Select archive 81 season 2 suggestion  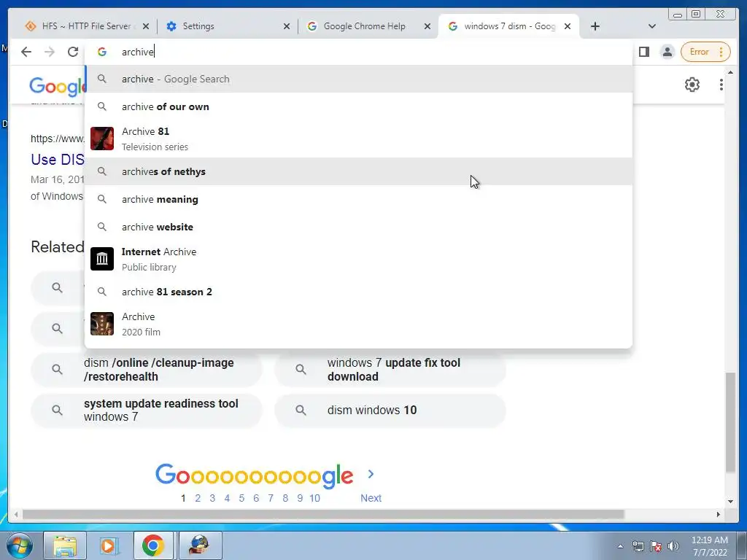[x=358, y=292]
